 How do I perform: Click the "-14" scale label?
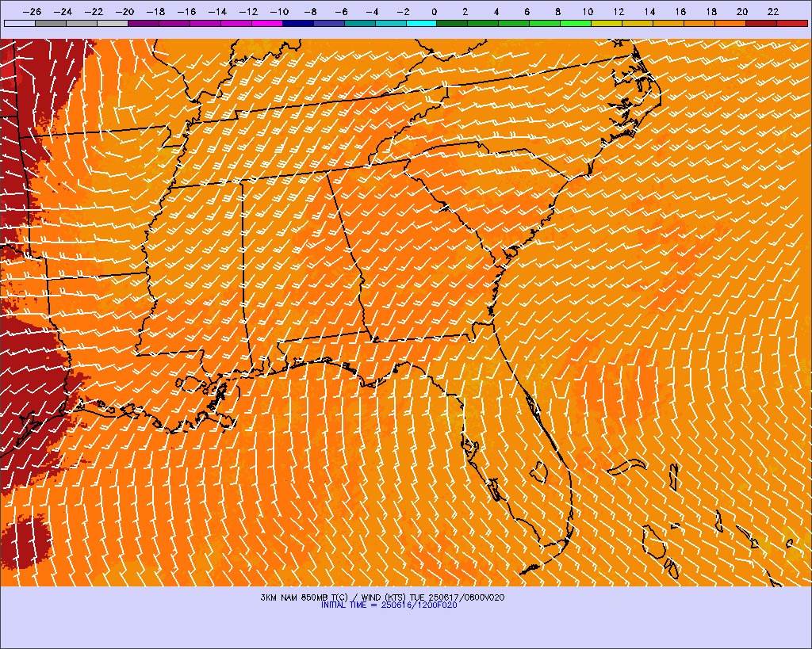[x=217, y=12]
